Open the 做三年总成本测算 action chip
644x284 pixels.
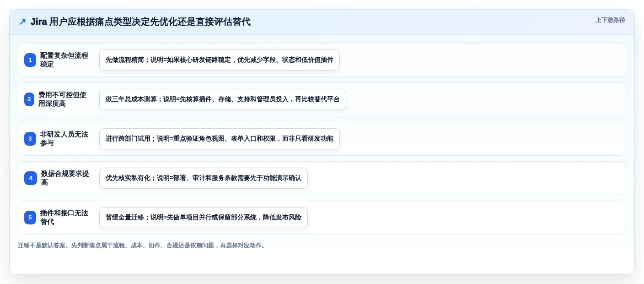[223, 99]
